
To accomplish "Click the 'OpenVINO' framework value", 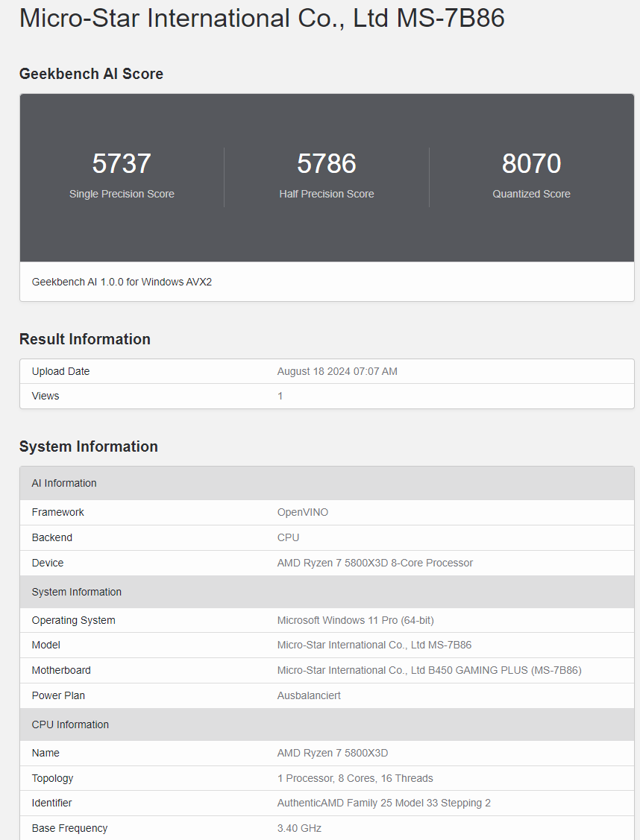I will point(302,512).
